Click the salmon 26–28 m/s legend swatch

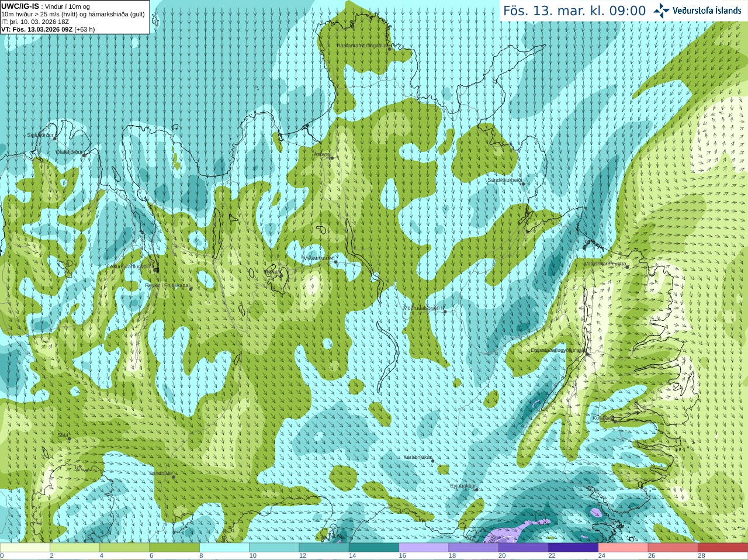(673, 548)
